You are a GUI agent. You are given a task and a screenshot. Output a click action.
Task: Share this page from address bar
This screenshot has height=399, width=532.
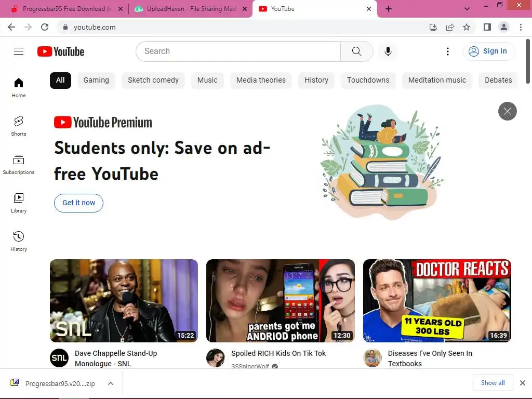pos(449,27)
